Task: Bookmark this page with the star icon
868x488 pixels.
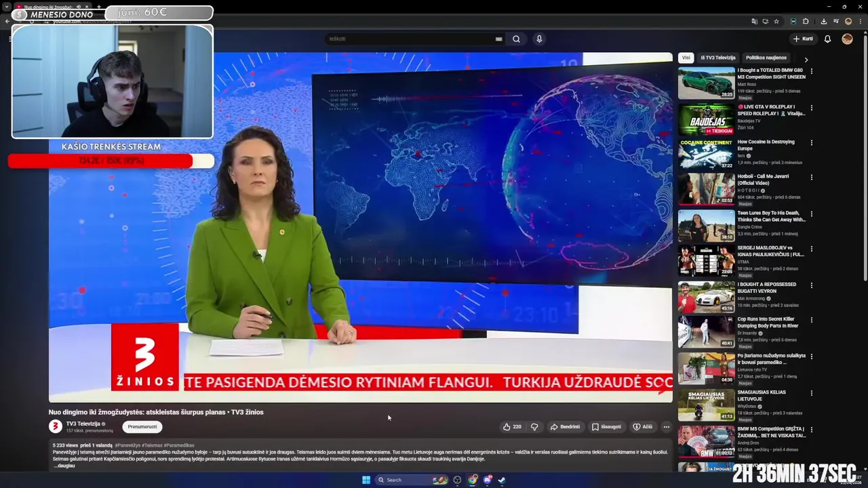Action: click(x=776, y=21)
